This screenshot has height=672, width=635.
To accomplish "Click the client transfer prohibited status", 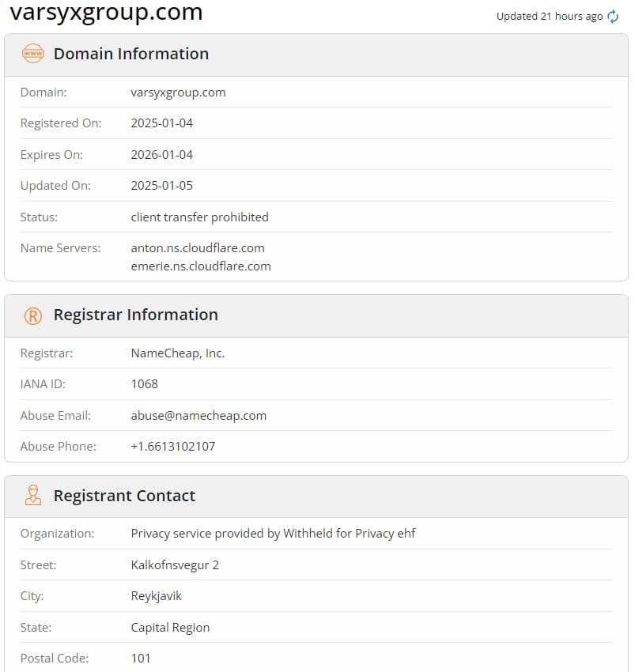I will [199, 217].
